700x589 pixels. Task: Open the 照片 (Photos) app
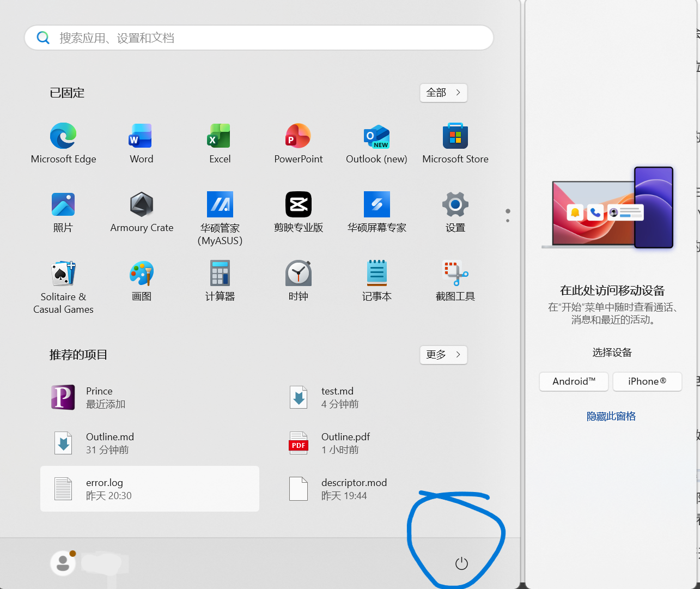coord(63,212)
